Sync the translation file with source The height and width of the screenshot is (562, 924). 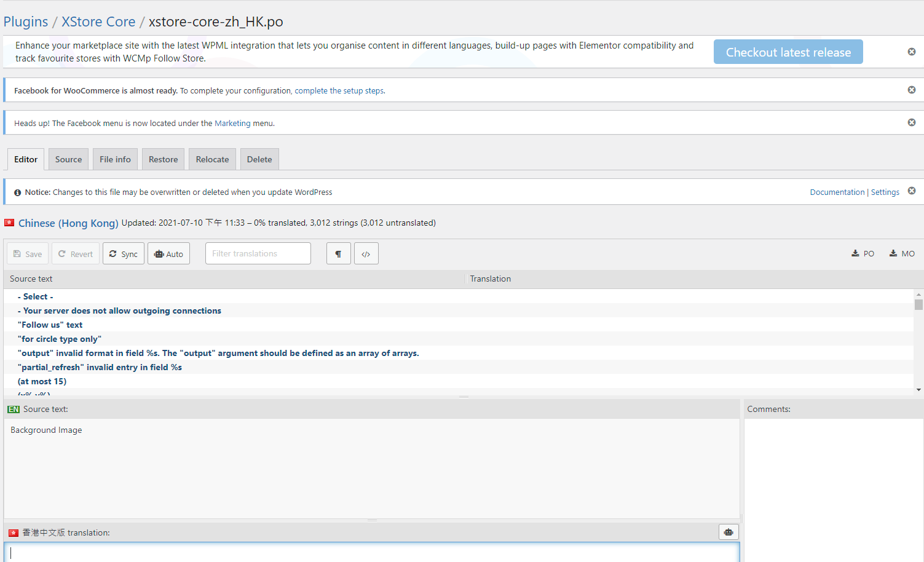click(124, 254)
